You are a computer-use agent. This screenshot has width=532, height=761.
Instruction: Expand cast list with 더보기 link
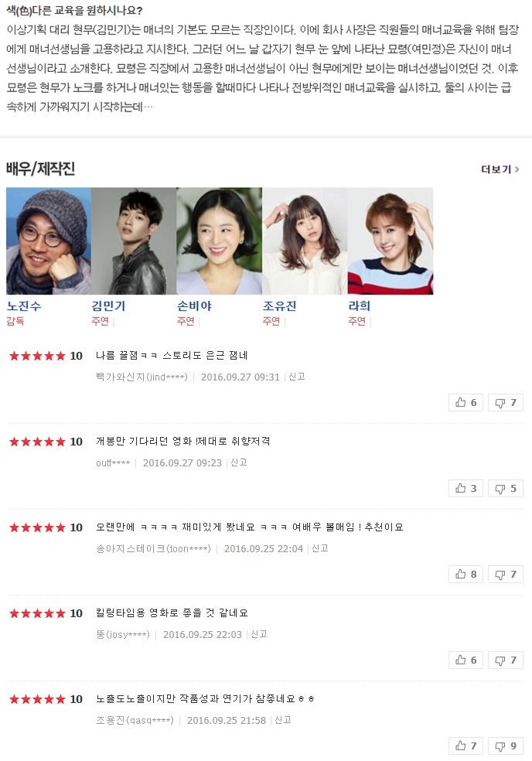(x=500, y=169)
